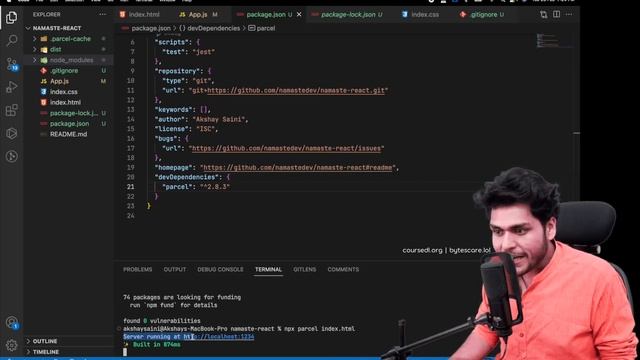The height and width of the screenshot is (360, 640).
Task: Click the HTML file icon beside index.html in Explorer
Action: [x=44, y=102]
